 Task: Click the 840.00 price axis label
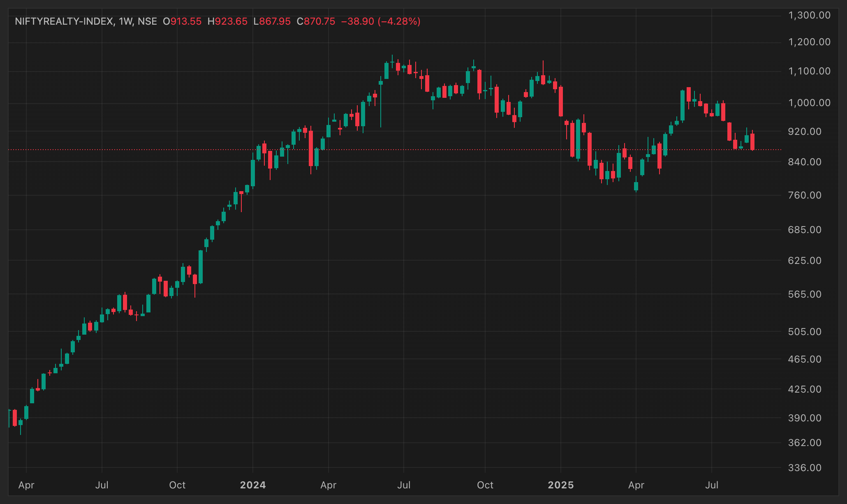click(805, 162)
